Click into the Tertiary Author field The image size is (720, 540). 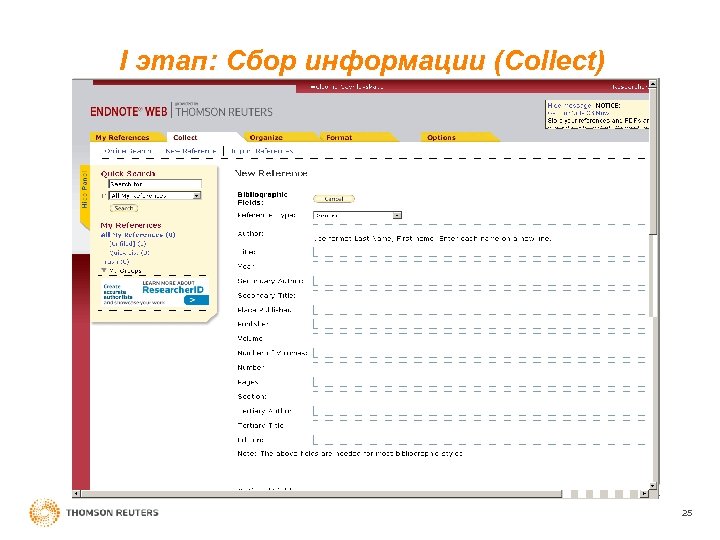click(479, 411)
